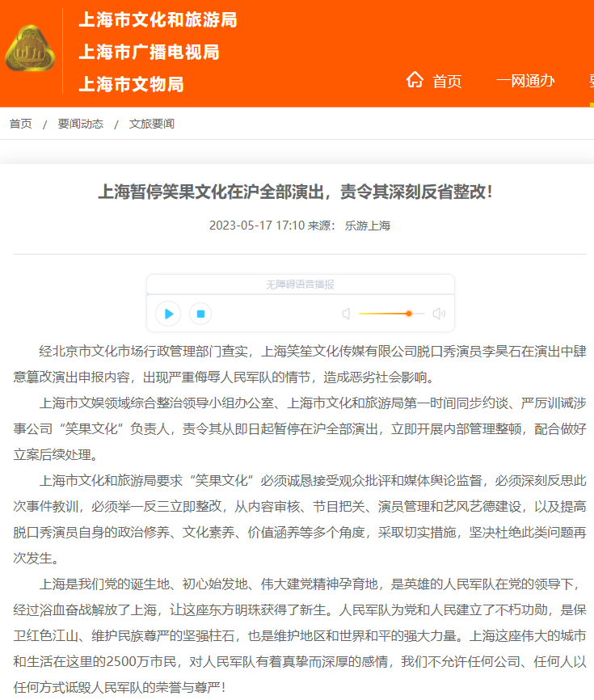Click the article title 上海暂停笑果文化在沪全部演出
The height and width of the screenshot is (700, 594).
295,192
